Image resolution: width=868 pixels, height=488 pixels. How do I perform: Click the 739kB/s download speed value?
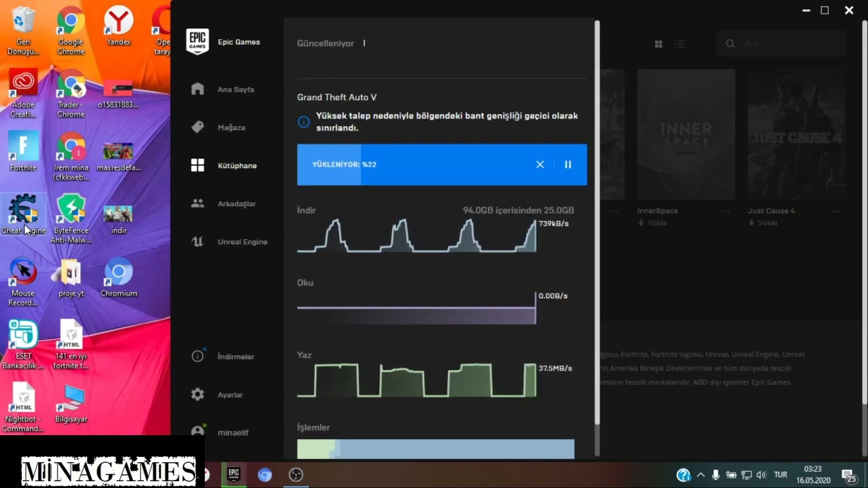pyautogui.click(x=553, y=223)
